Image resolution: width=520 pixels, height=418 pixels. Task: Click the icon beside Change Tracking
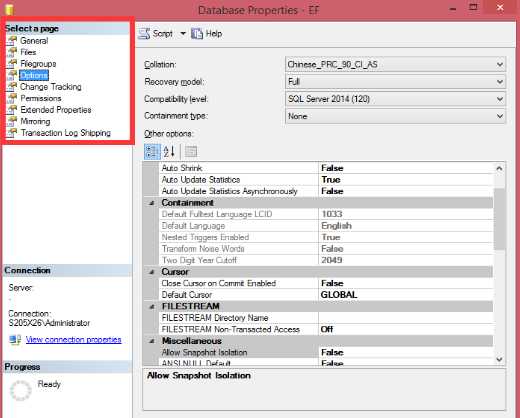coord(12,87)
